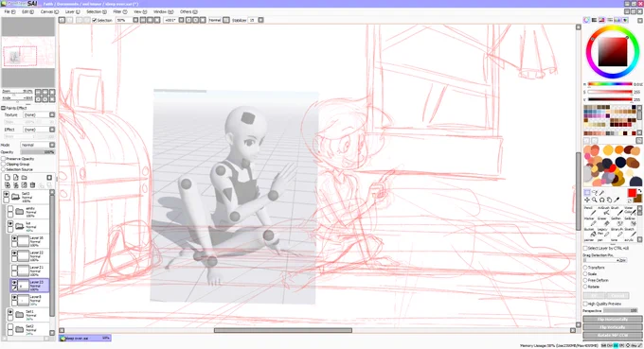Select the Rotate radio option
Screen dimensions: 644x349
tap(585, 287)
